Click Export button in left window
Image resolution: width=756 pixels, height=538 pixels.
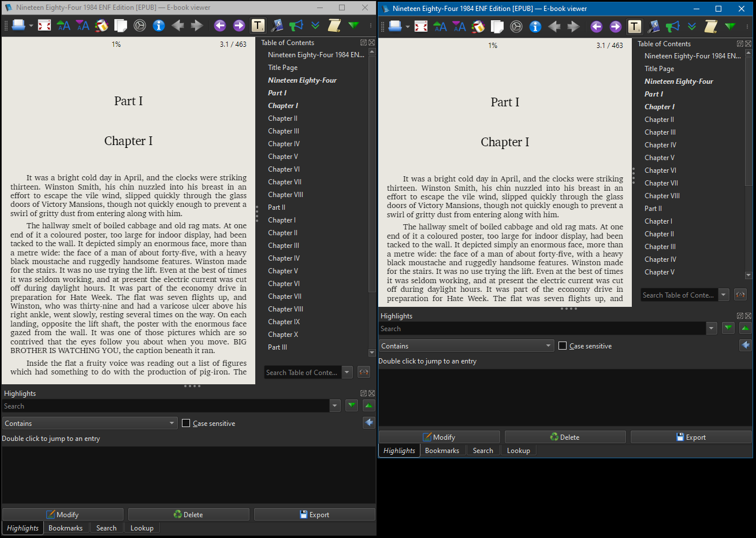(x=315, y=514)
